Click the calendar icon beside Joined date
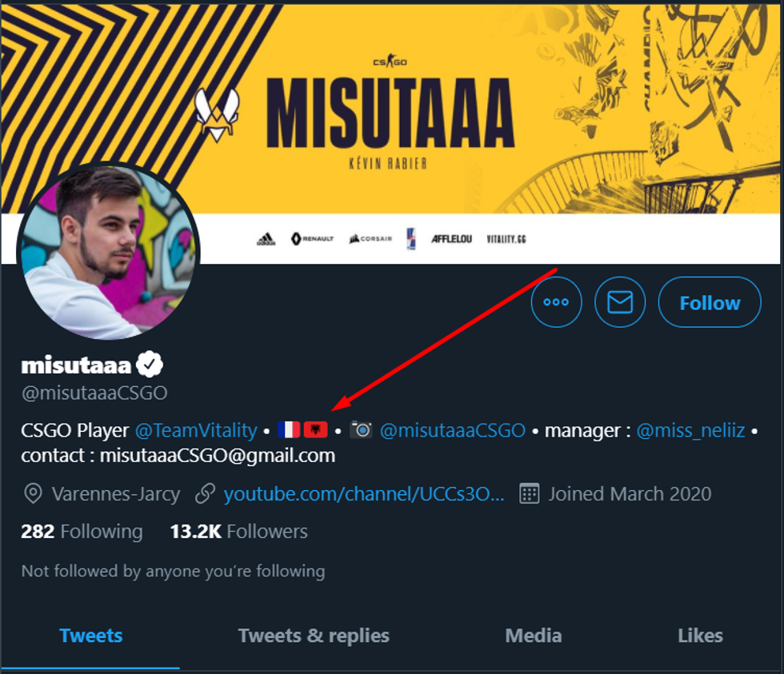Viewport: 784px width, 674px height. click(529, 493)
